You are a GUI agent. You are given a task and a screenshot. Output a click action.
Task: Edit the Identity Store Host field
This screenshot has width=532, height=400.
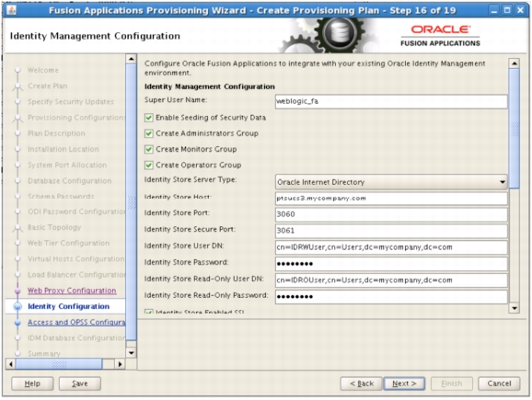pyautogui.click(x=391, y=199)
